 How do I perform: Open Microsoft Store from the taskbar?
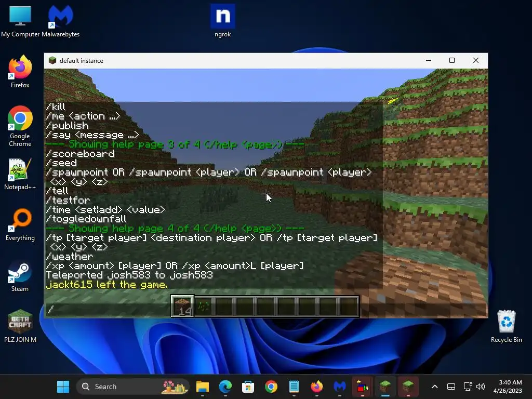(248, 387)
